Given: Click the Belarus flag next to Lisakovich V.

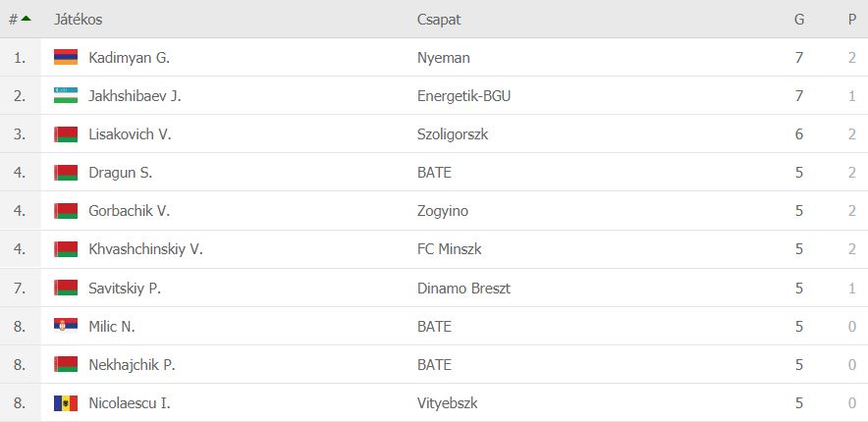Looking at the screenshot, I should click(66, 133).
